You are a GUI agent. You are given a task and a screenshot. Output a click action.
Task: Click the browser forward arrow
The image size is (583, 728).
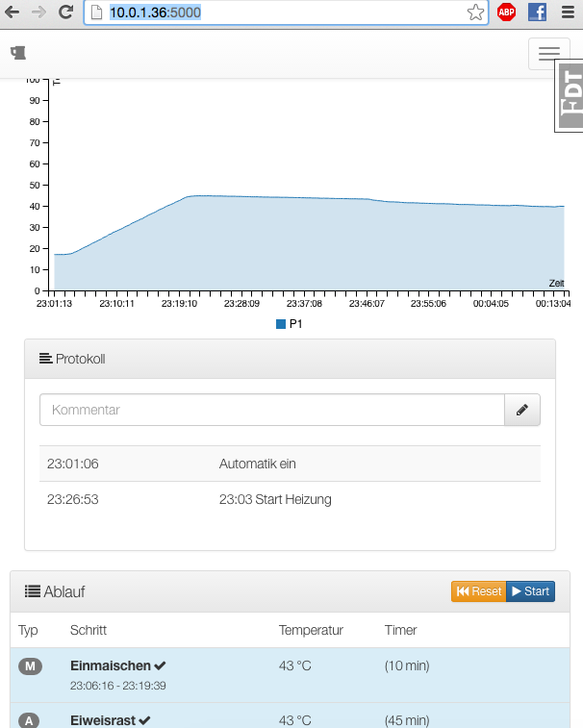coord(39,13)
